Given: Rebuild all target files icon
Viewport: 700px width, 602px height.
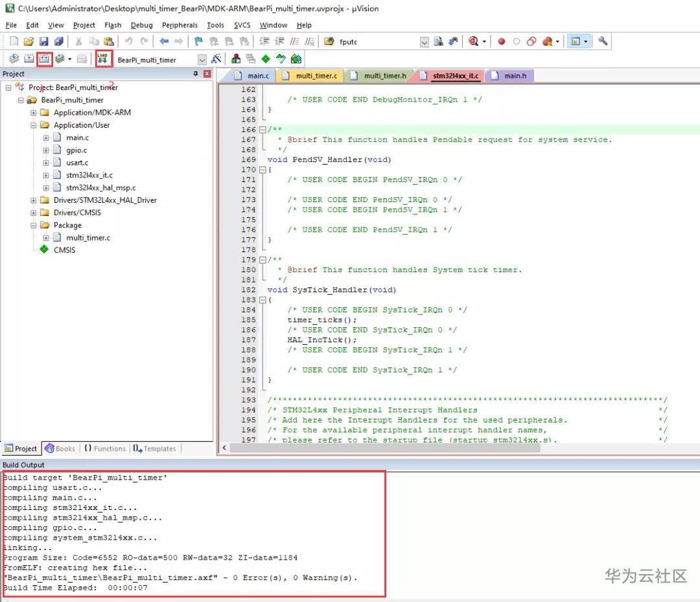Looking at the screenshot, I should coord(44,59).
